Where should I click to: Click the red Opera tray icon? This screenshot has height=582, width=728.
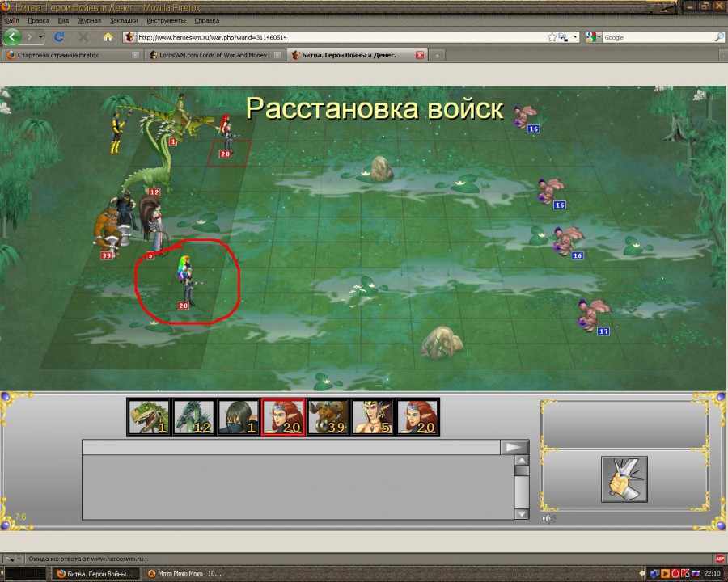point(675,574)
